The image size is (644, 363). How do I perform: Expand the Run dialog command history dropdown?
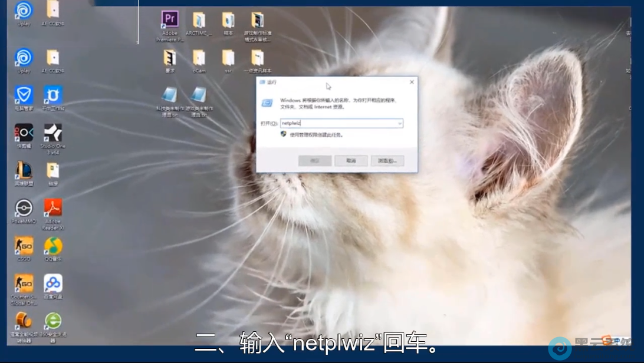pyautogui.click(x=399, y=124)
